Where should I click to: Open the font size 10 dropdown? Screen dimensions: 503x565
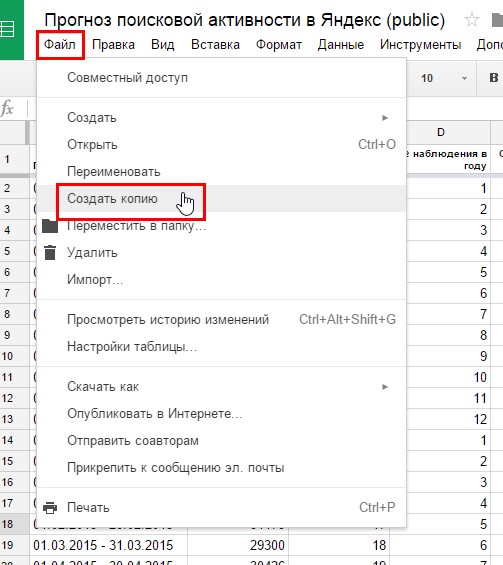click(x=444, y=78)
